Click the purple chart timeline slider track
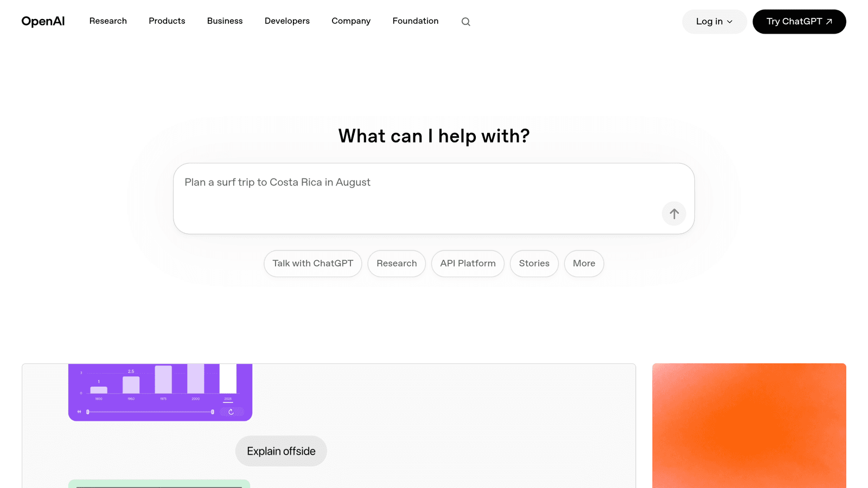 tap(150, 412)
